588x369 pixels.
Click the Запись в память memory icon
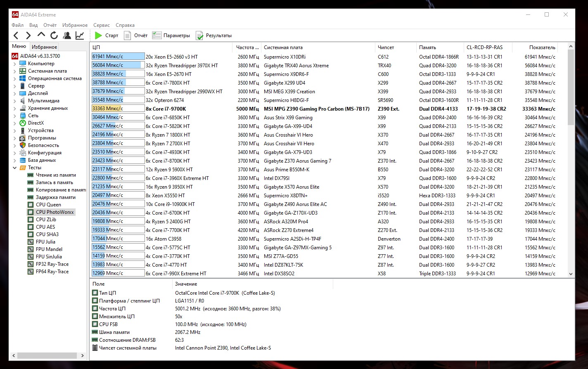pyautogui.click(x=31, y=182)
